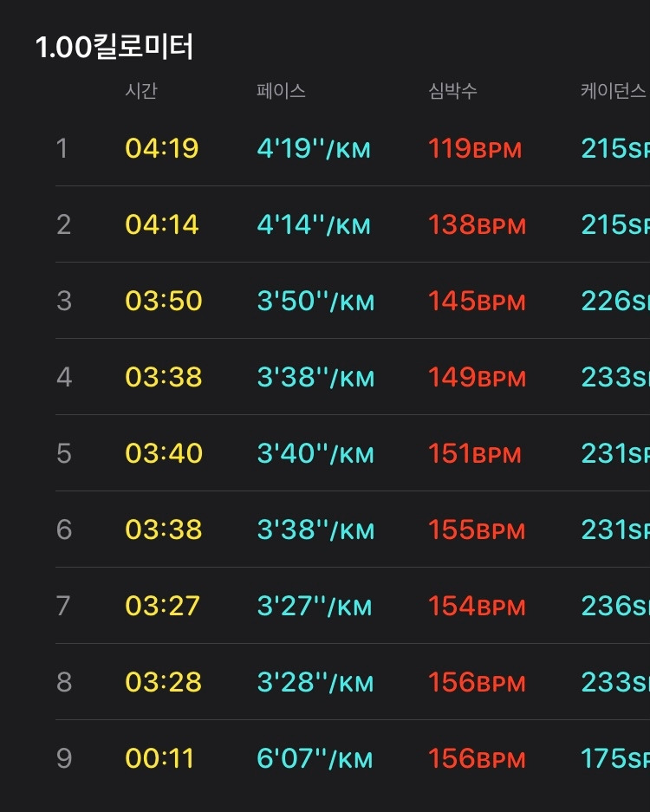Tap the 155BPM heart rate in split 6

point(477,529)
